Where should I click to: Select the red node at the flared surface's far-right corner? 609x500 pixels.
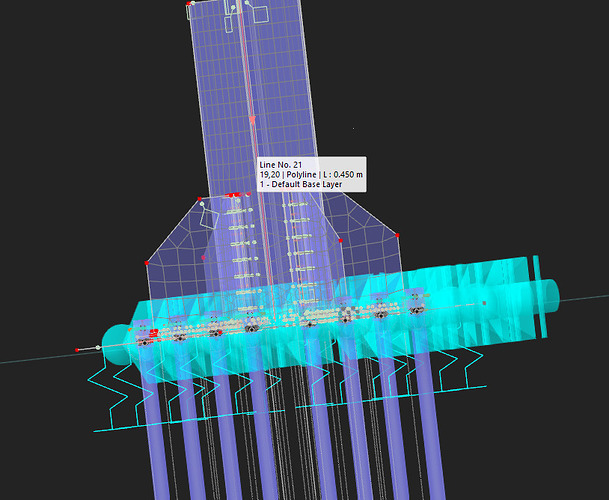401,232
